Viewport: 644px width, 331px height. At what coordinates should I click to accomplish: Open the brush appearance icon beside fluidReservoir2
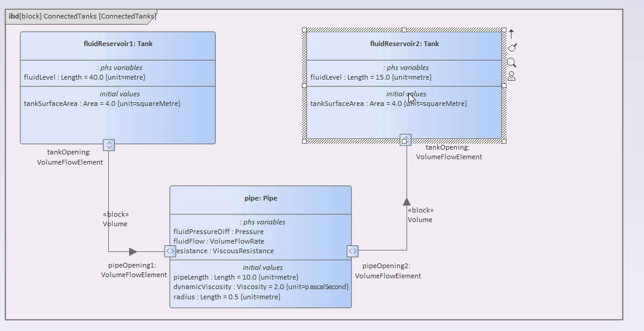point(512,48)
